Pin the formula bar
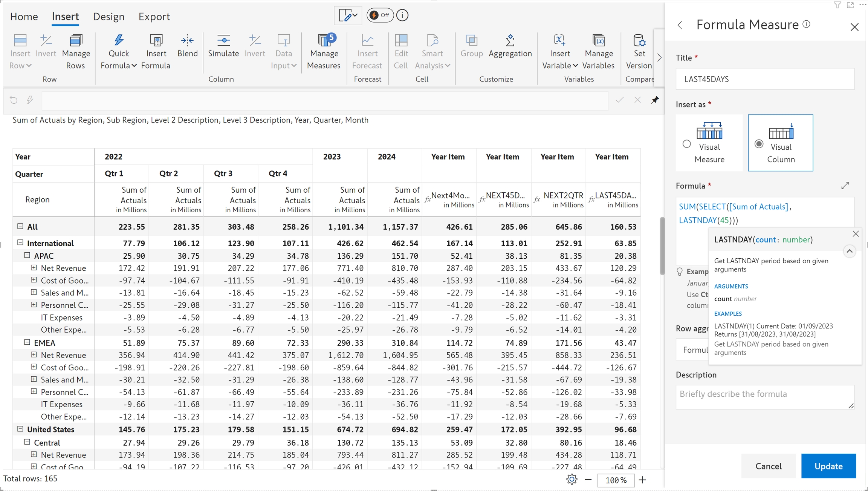The height and width of the screenshot is (491, 868). (655, 100)
